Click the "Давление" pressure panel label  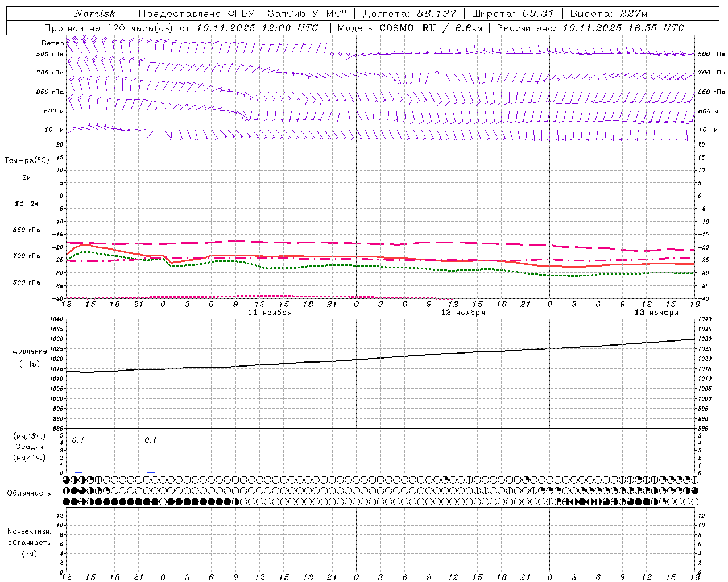tap(30, 351)
